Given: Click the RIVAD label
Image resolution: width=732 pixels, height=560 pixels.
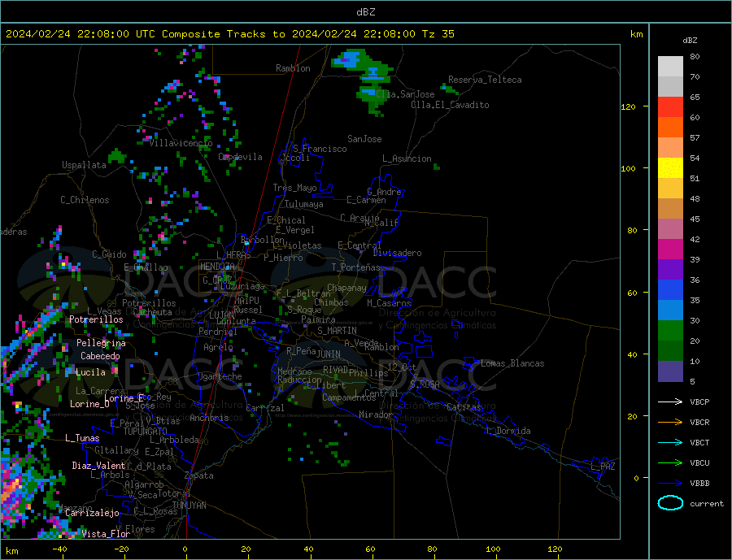Looking at the screenshot, I should (336, 370).
